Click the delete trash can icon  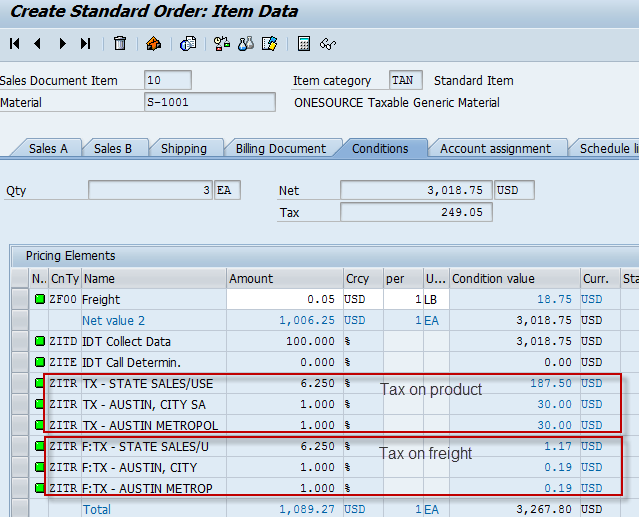(x=120, y=44)
